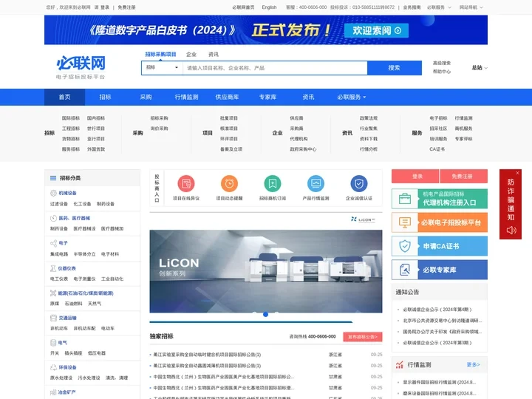The width and height of the screenshot is (532, 399).
Task: Open the 网站导航 dropdown
Action: pos(471,7)
